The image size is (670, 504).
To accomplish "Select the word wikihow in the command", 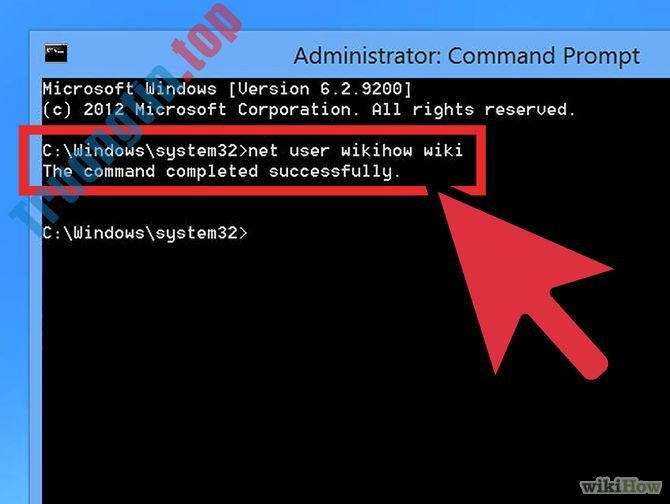I will coord(376,150).
